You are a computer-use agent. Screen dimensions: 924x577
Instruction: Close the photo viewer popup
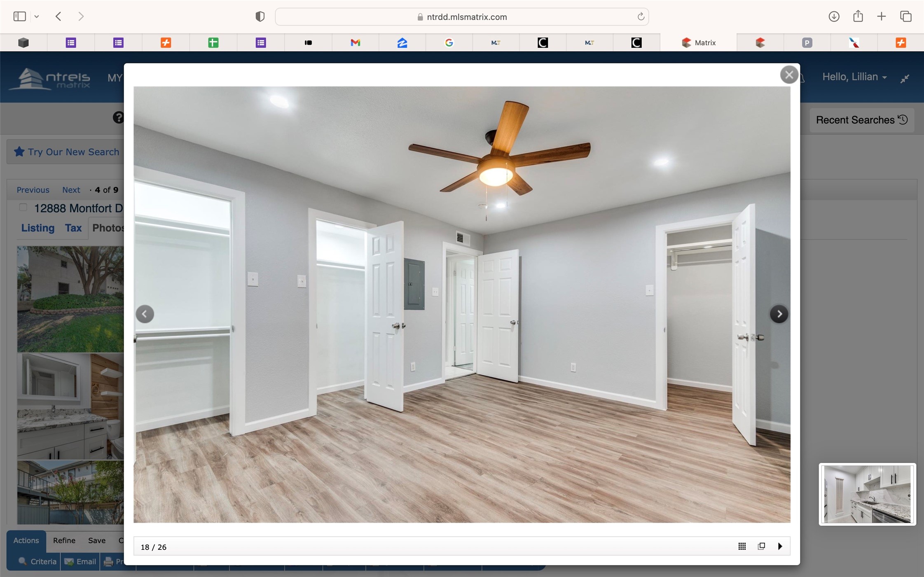click(x=788, y=75)
